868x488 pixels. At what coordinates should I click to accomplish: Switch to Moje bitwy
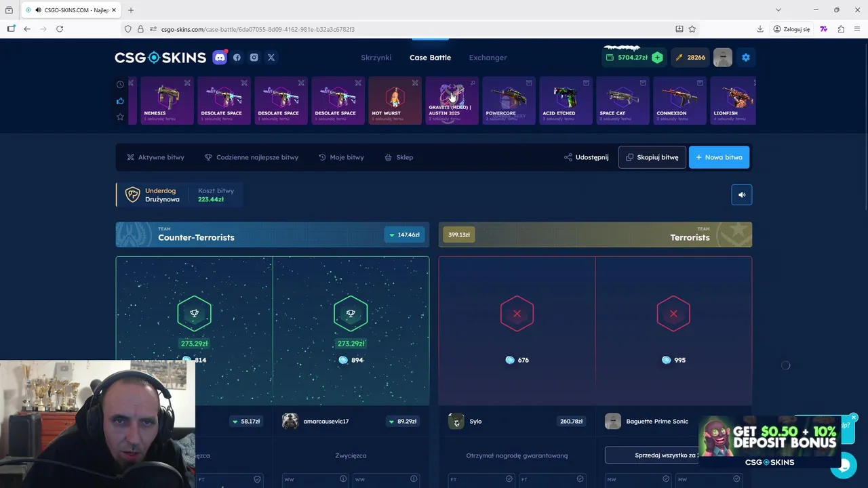[x=341, y=157]
